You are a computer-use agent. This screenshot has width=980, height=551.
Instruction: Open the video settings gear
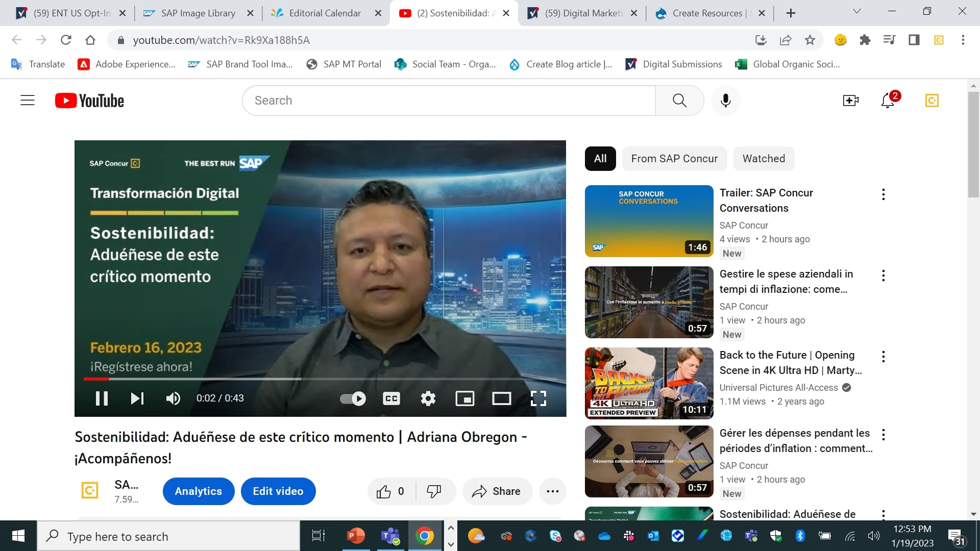(428, 398)
